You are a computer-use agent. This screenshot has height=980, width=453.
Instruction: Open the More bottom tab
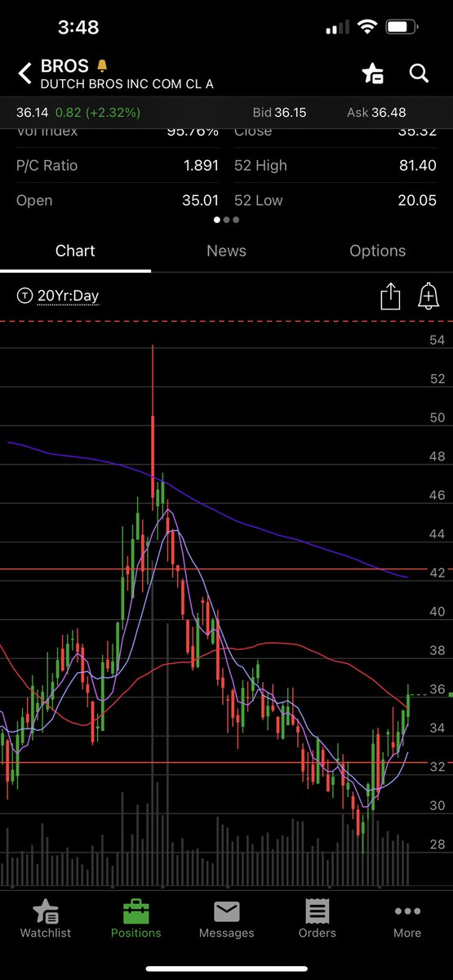coord(407,920)
